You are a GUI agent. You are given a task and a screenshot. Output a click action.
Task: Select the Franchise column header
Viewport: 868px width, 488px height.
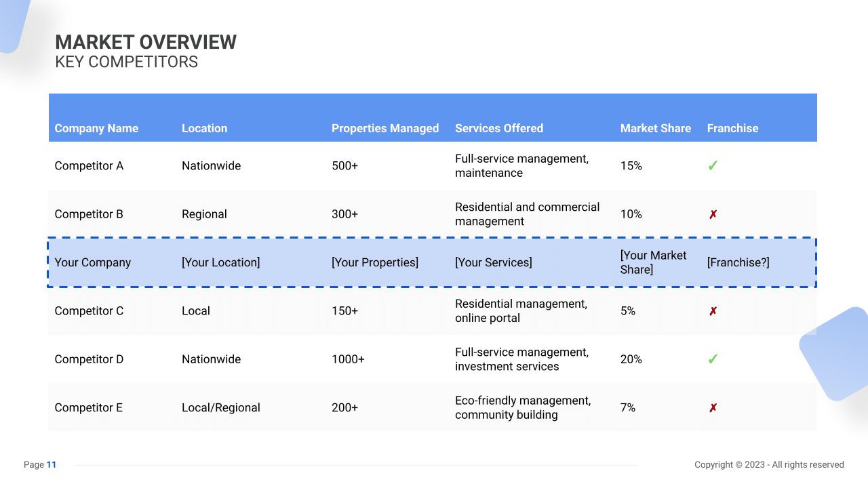[x=733, y=128]
